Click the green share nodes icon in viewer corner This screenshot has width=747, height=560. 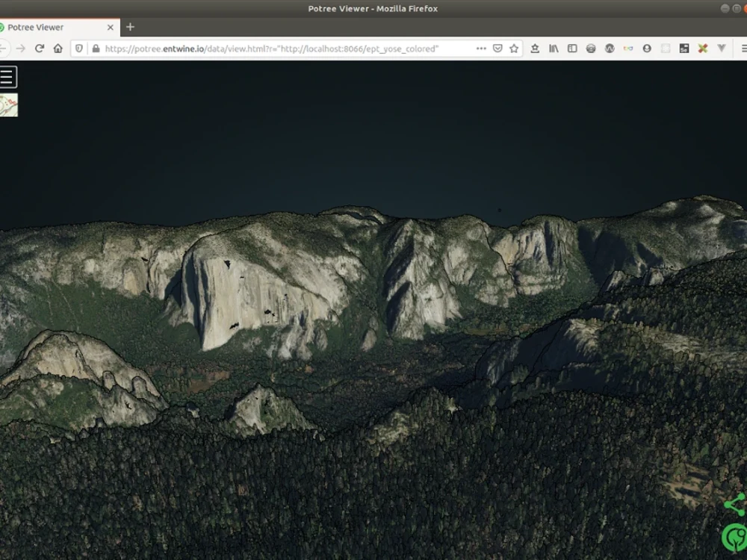tap(736, 505)
